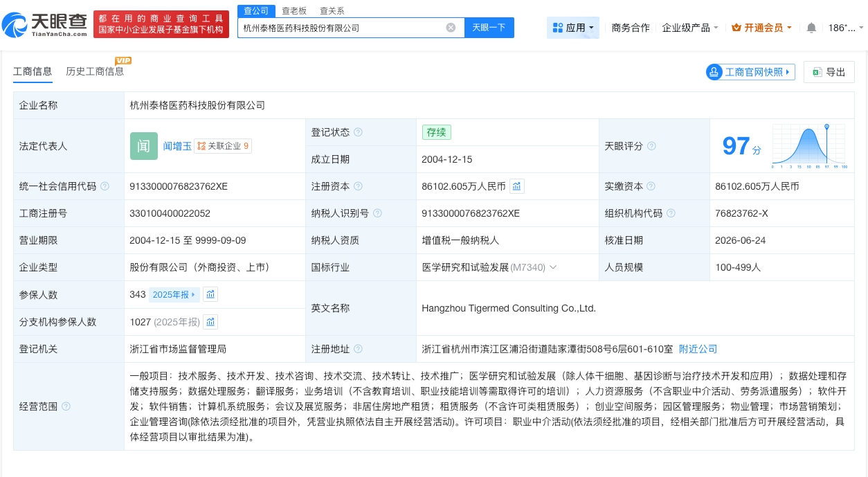Clear the search box with X icon

point(451,28)
